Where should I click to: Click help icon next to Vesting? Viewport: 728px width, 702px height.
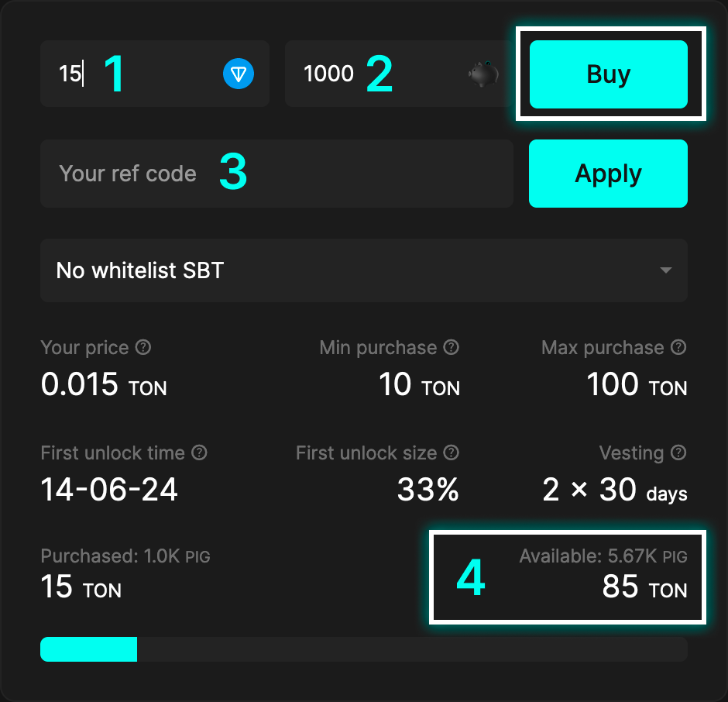(678, 453)
